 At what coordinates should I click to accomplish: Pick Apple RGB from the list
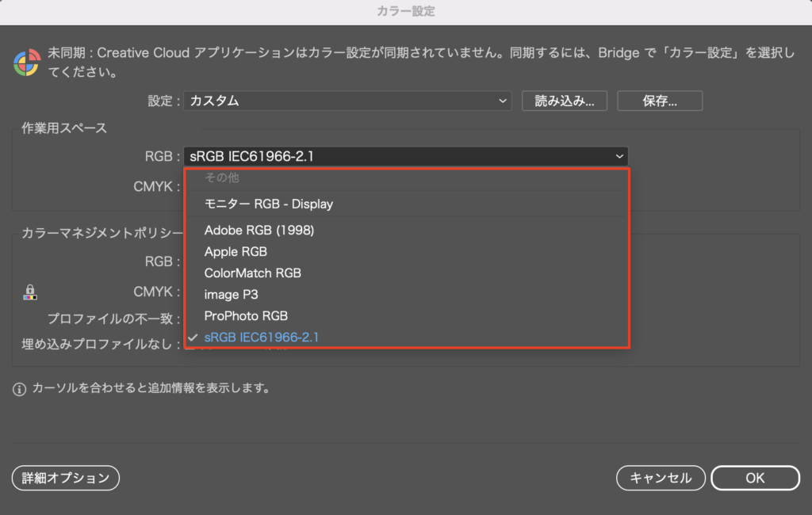[x=236, y=252]
